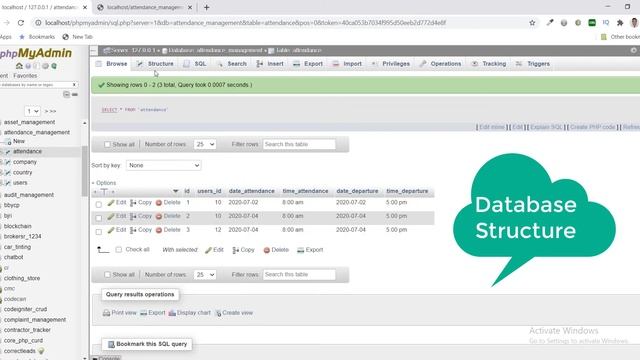Switch to the SQL tab

pos(195,64)
